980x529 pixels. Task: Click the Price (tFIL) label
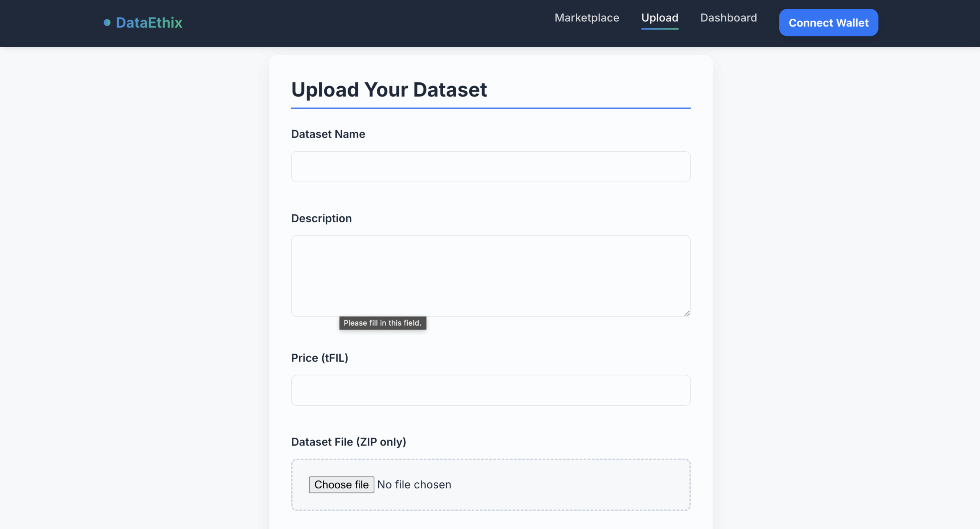(x=319, y=358)
